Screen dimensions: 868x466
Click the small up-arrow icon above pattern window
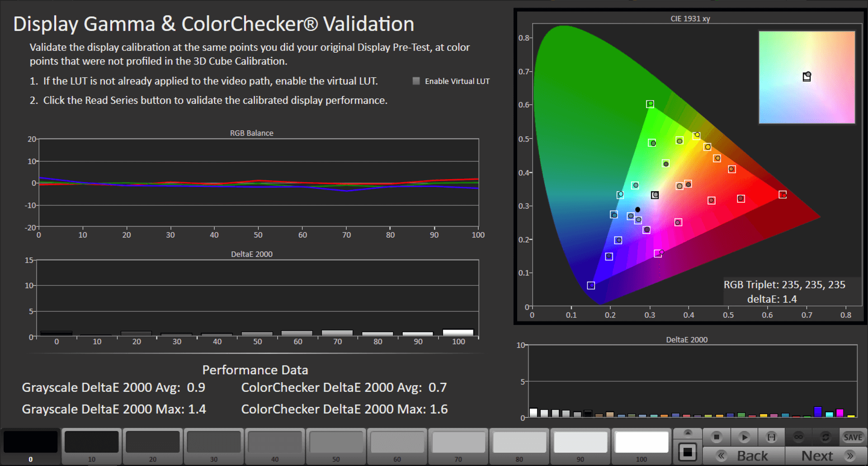[688, 433]
